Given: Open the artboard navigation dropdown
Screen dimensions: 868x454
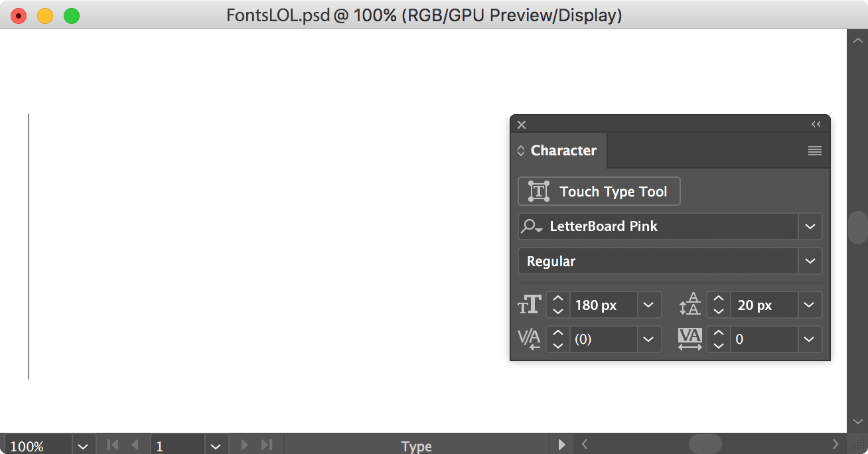Looking at the screenshot, I should coord(216,445).
